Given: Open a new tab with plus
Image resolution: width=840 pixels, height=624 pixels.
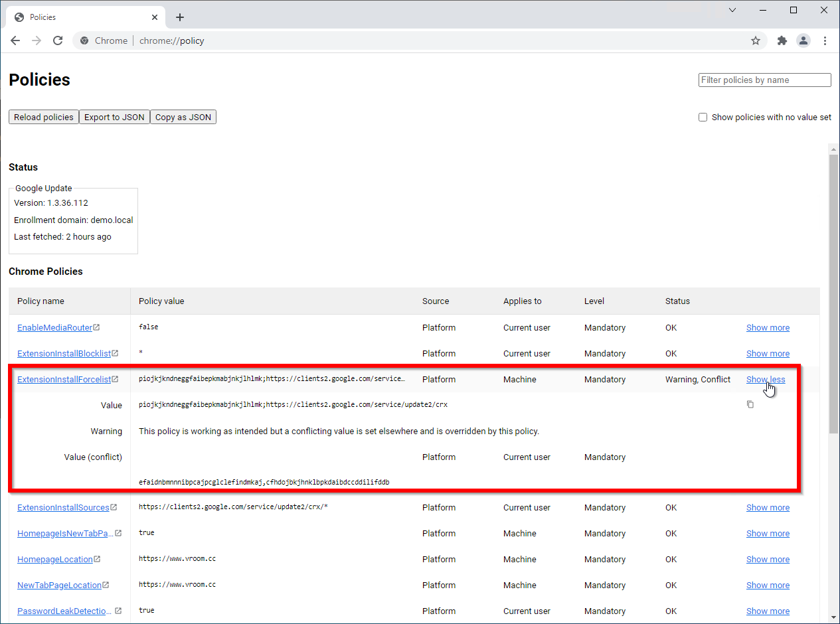Looking at the screenshot, I should (x=180, y=17).
